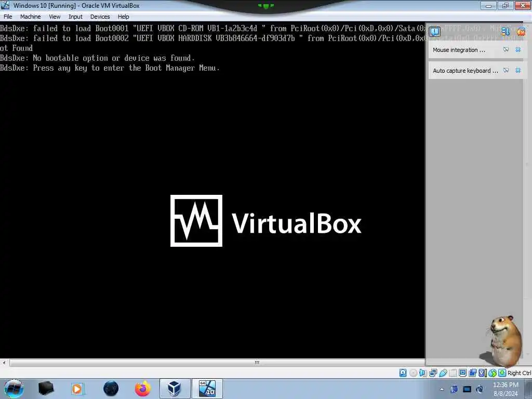This screenshot has width=532, height=399.
Task: Click the mouse integration status icon
Action: click(x=493, y=373)
